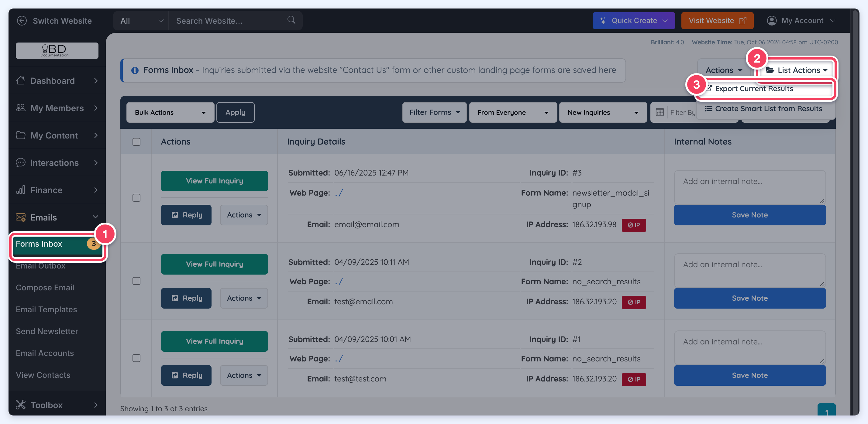Screen dimensions: 868x424
Task: Check the box for inquiry #3
Action: pos(136,198)
